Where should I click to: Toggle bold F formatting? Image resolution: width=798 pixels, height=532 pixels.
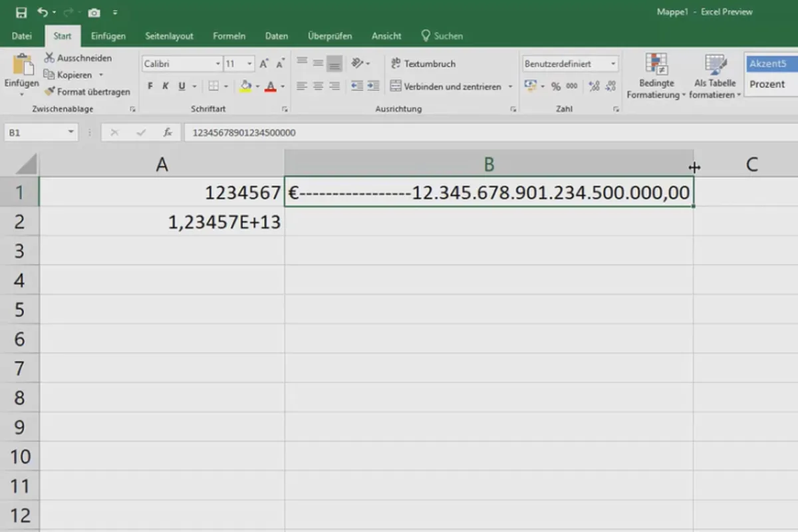[x=150, y=86]
